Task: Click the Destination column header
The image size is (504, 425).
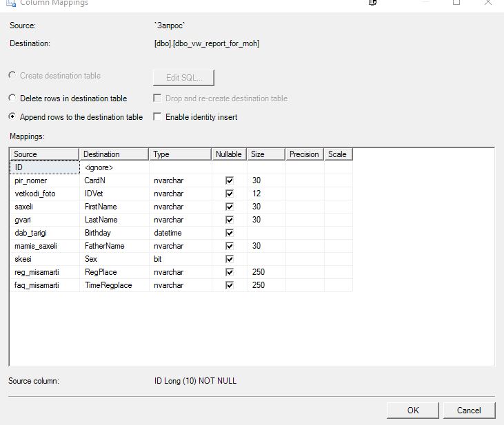Action: pos(114,154)
